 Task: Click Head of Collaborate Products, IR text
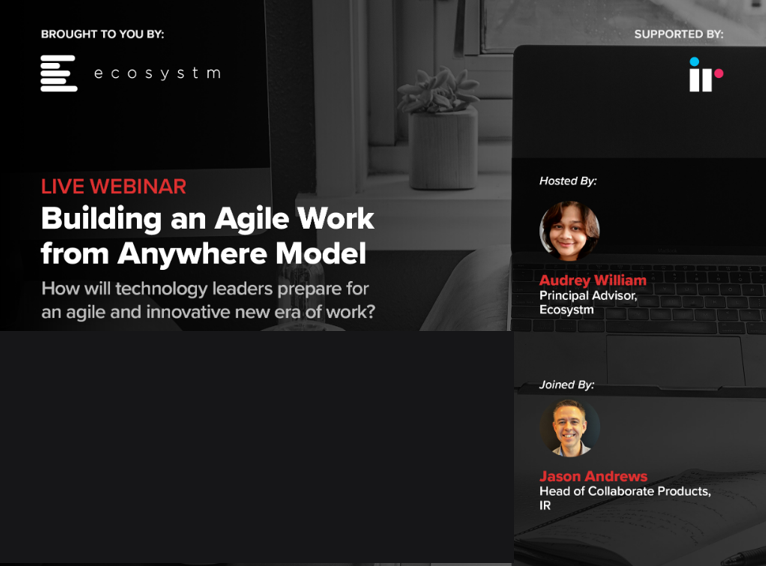(x=624, y=498)
